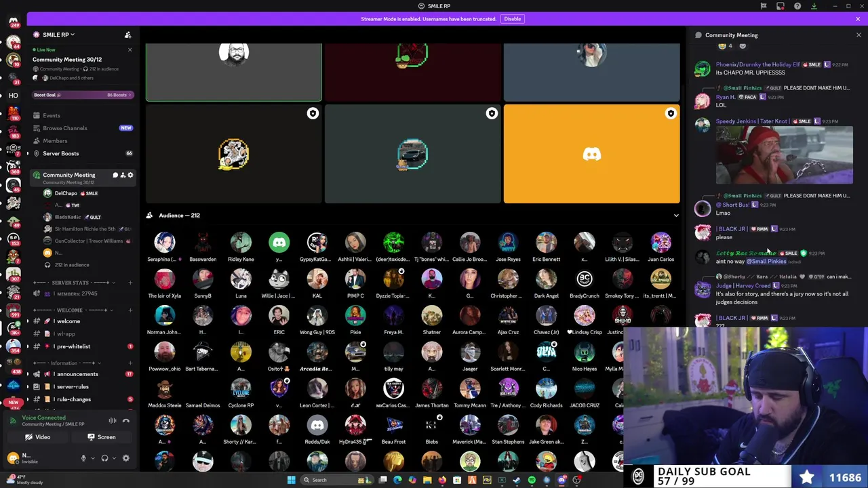Open audio output options arrow
868x488 pixels.
point(113,458)
